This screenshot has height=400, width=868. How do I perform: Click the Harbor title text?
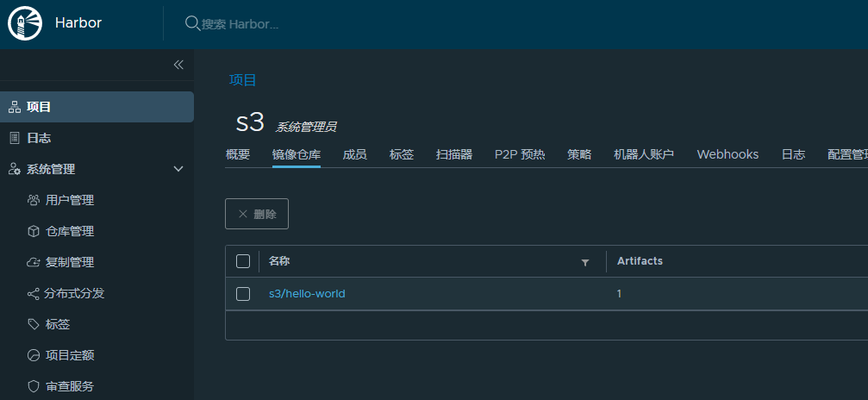[78, 23]
